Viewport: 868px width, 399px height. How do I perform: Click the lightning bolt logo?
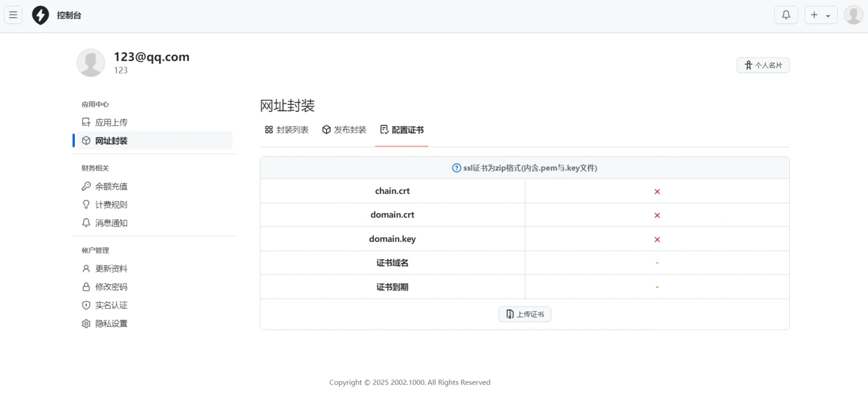click(41, 15)
